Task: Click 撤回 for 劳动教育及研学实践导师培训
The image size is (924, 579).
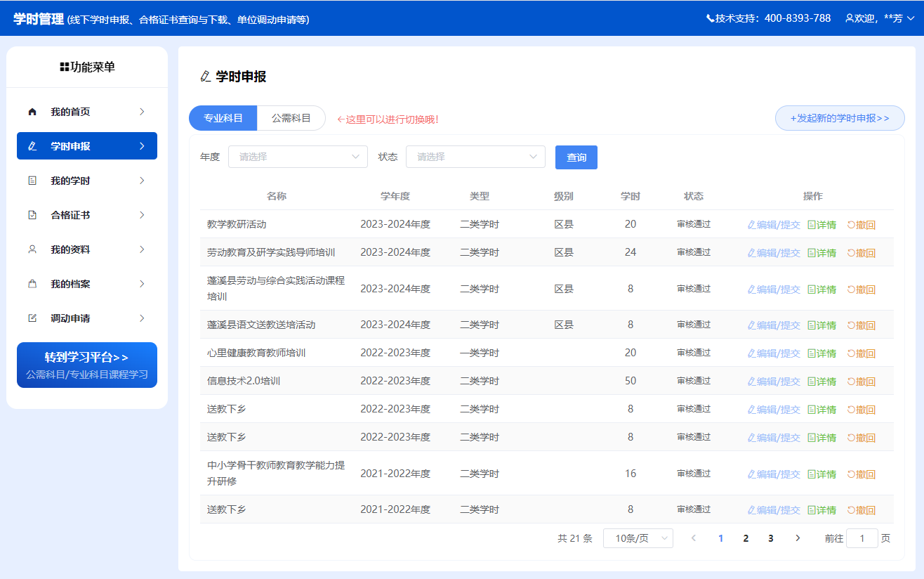Action: [862, 253]
